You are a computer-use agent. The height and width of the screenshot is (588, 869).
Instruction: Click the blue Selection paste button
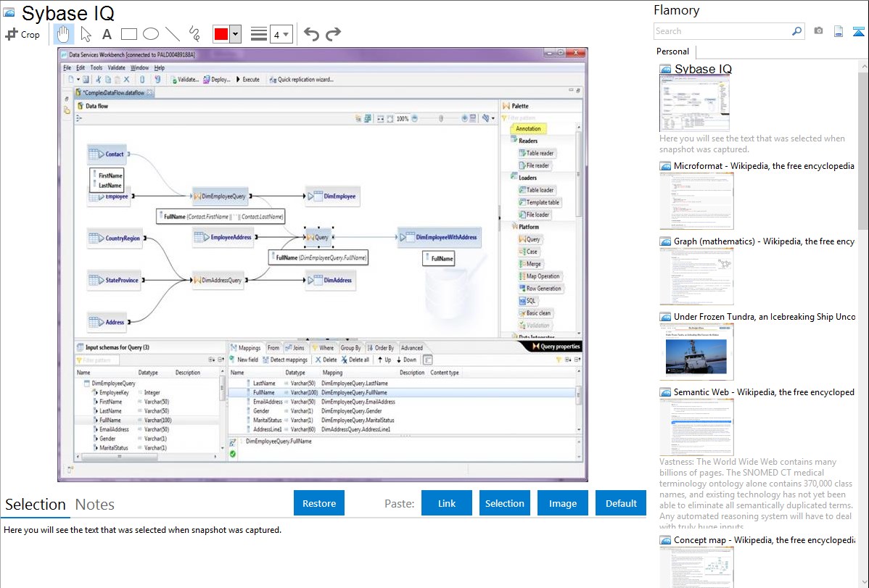(504, 503)
